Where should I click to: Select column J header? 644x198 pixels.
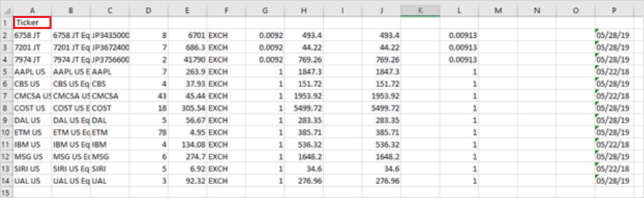pyautogui.click(x=381, y=11)
